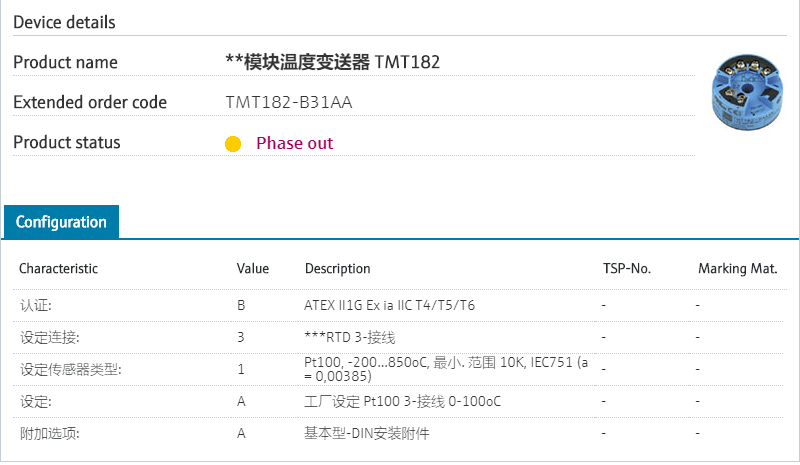
Task: Click the Phase out status text
Action: (x=294, y=143)
